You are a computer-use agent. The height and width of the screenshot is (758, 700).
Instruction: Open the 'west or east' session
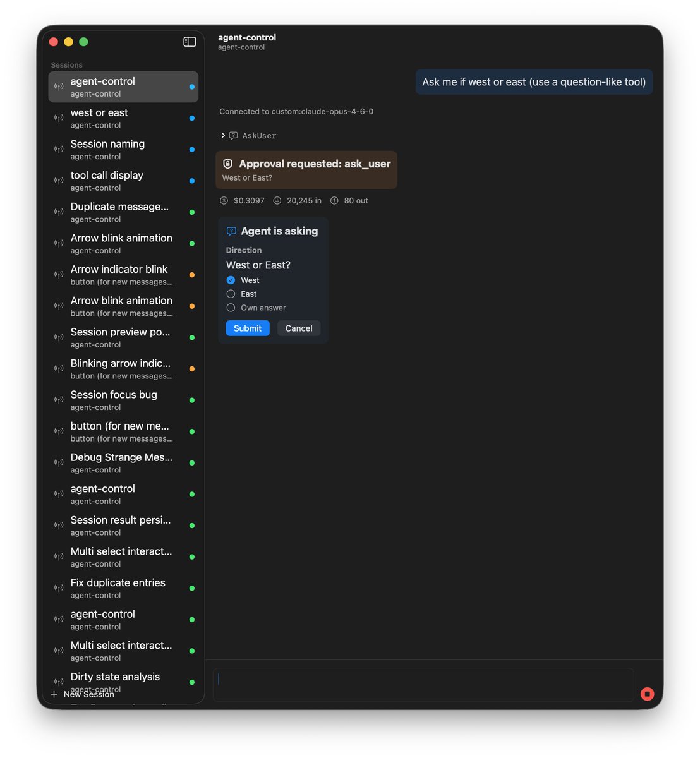tap(123, 118)
